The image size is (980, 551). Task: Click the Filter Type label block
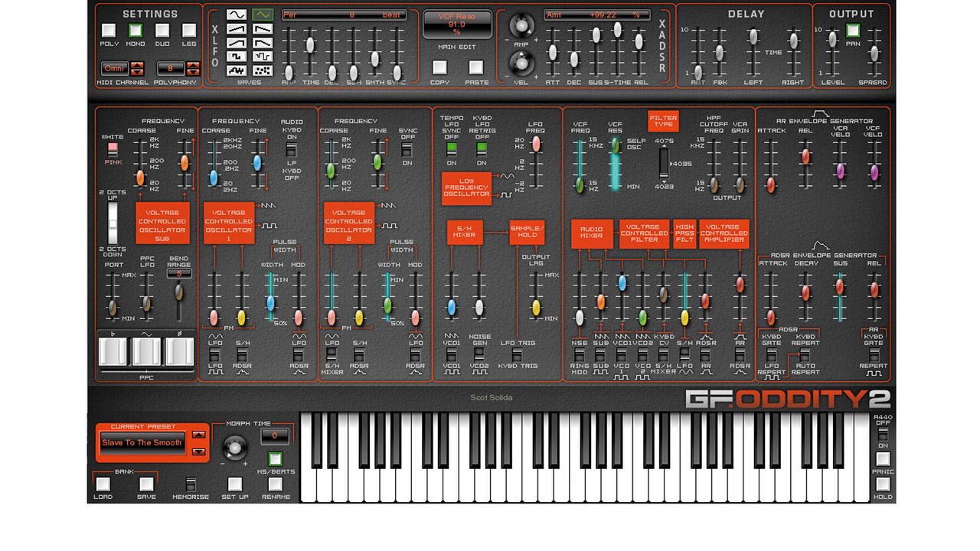pyautogui.click(x=662, y=121)
